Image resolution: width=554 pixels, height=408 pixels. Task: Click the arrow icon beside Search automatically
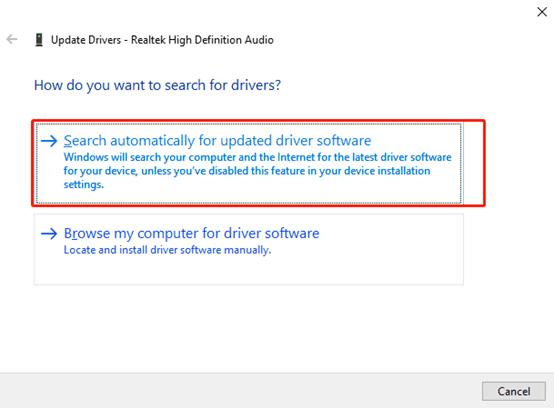[49, 141]
